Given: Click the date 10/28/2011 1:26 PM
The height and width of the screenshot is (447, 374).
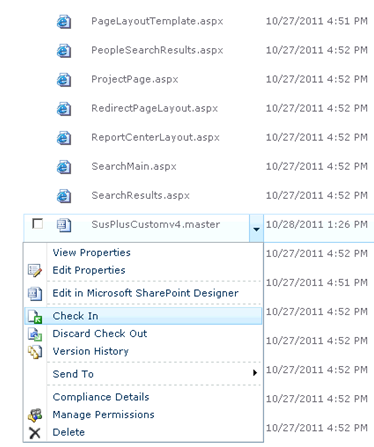Looking at the screenshot, I should click(x=317, y=224).
